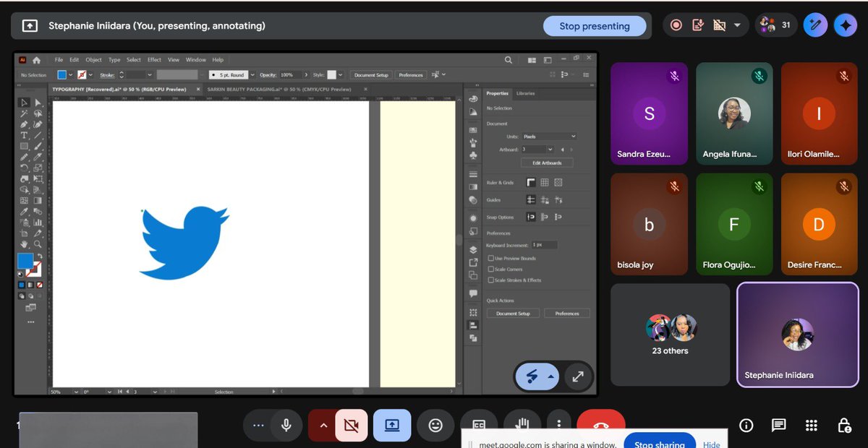
Task: Open the Color panel palette icon
Action: point(473,99)
